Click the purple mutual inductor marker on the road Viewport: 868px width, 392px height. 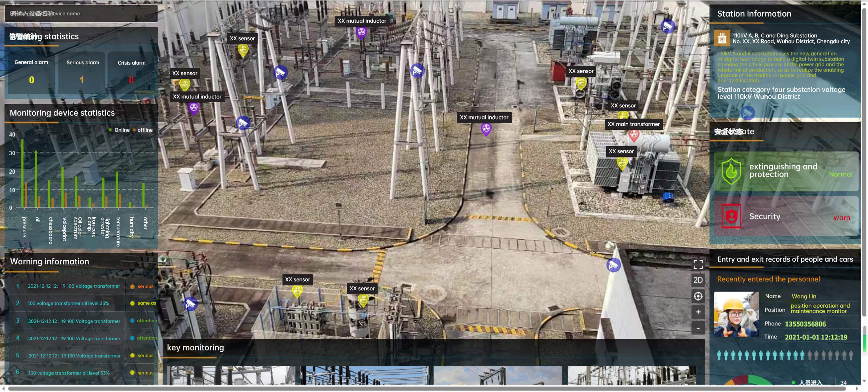point(486,129)
